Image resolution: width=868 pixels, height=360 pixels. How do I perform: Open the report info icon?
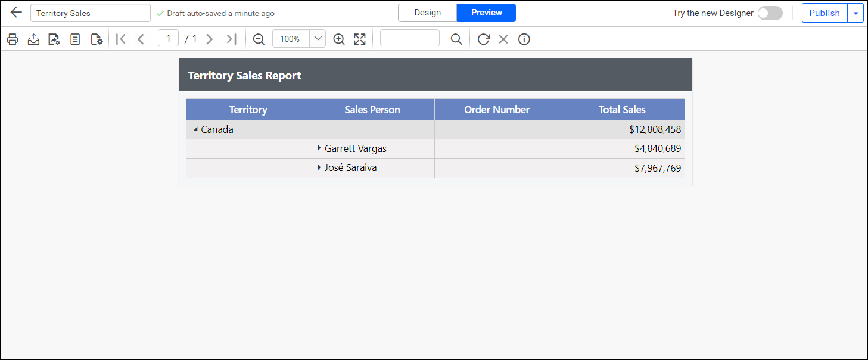pyautogui.click(x=524, y=38)
